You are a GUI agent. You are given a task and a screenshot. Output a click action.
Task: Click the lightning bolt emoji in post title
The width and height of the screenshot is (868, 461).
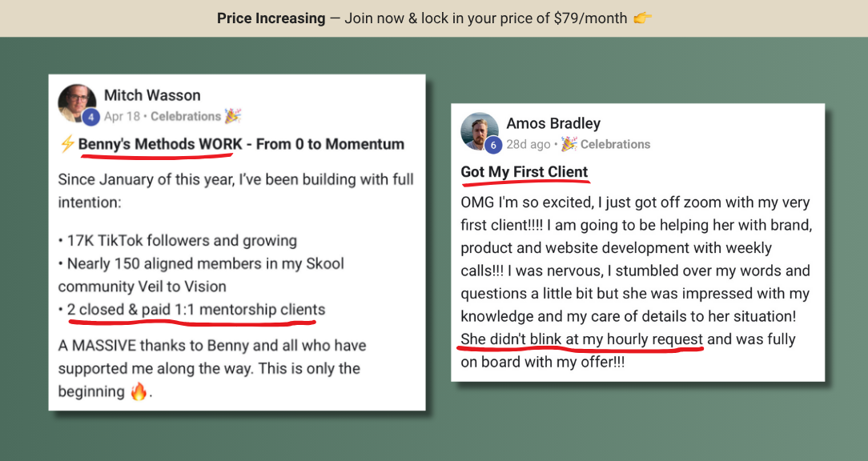67,144
